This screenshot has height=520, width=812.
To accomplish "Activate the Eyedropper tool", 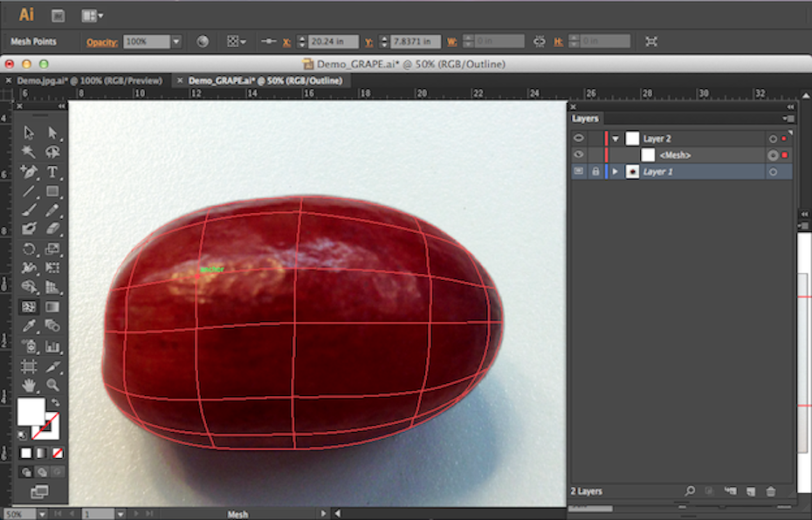I will point(29,326).
